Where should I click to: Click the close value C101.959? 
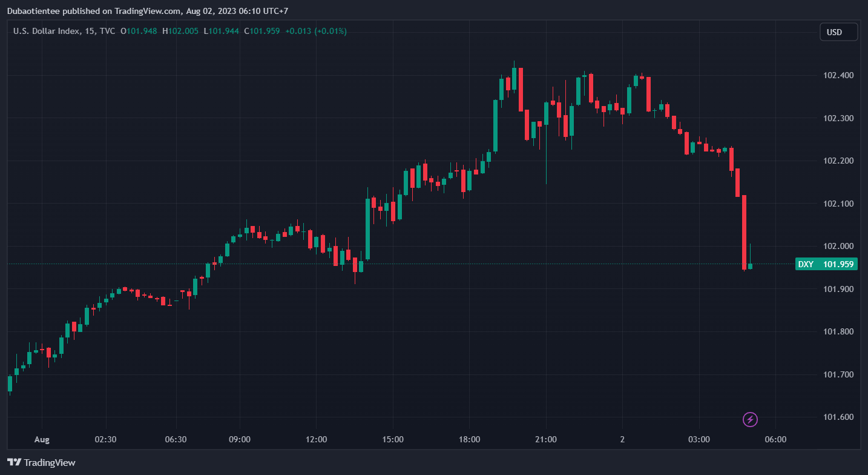pos(261,31)
